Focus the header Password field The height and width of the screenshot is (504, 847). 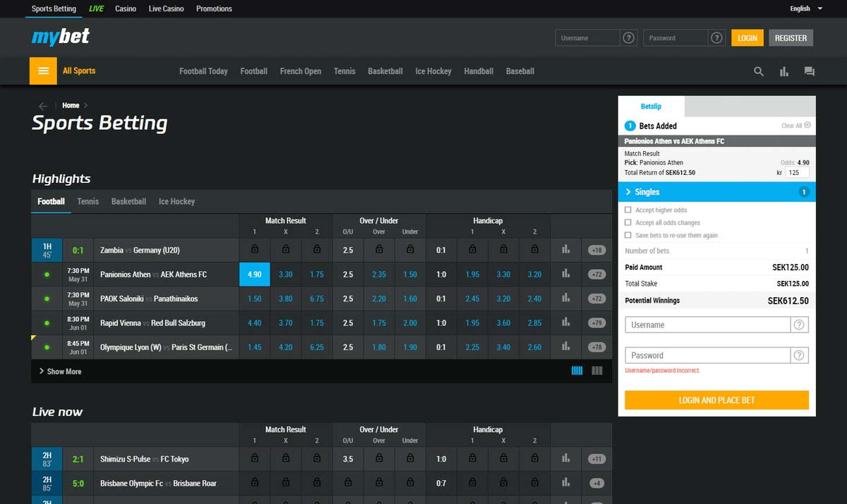[676, 38]
